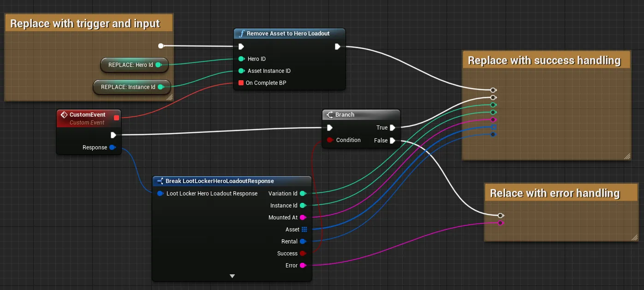The width and height of the screenshot is (644, 290).
Task: Click resize handle of success handling comment
Action: (x=627, y=156)
